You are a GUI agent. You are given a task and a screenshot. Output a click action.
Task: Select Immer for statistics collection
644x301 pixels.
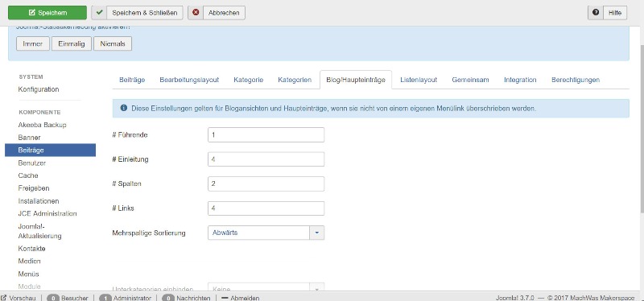(x=33, y=43)
